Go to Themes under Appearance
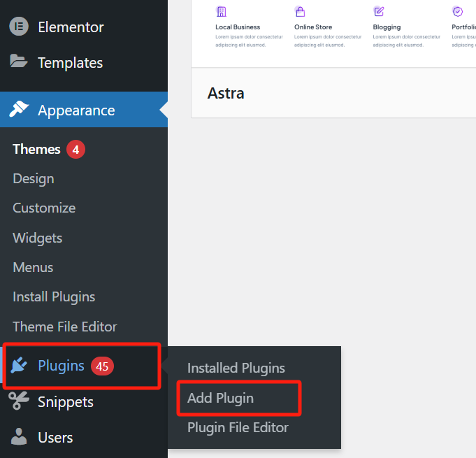 click(x=36, y=149)
